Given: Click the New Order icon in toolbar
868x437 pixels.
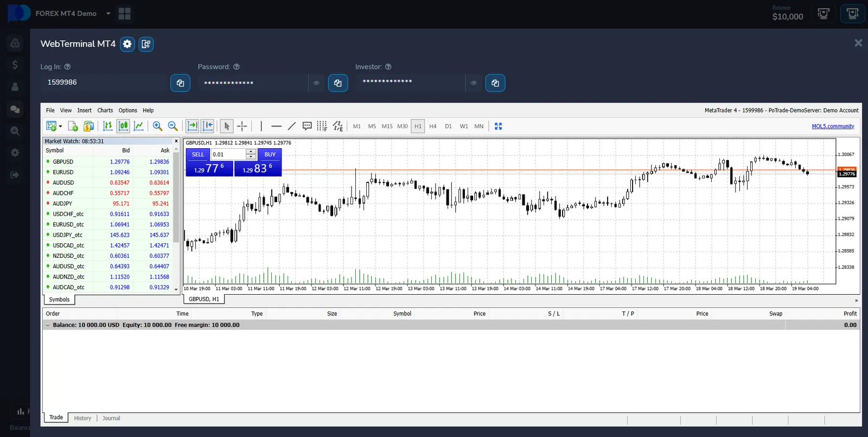Looking at the screenshot, I should pos(73,126).
